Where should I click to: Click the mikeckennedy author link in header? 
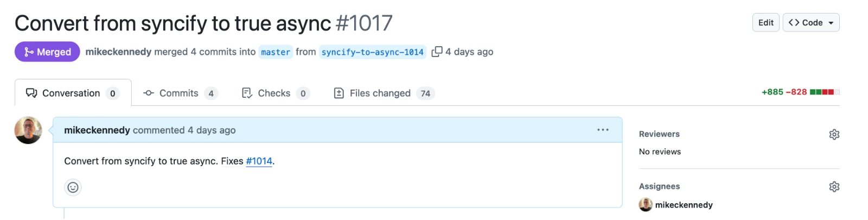click(x=118, y=52)
